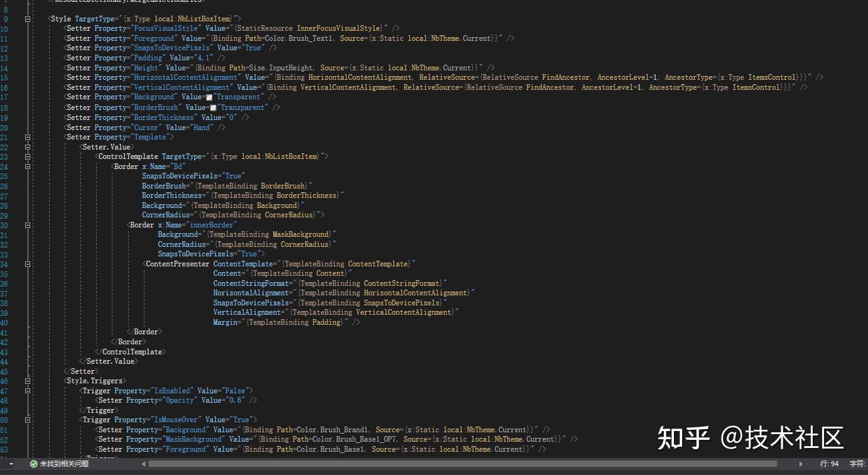Click "Color.Brush_Base1" path on line 53

click(x=330, y=449)
